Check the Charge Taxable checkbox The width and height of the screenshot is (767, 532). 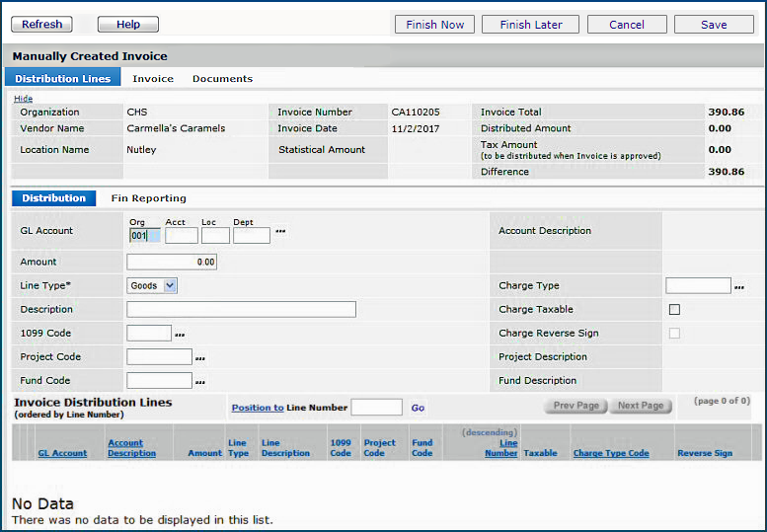click(x=674, y=310)
